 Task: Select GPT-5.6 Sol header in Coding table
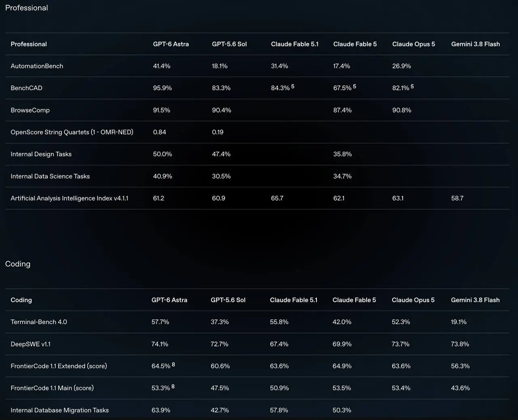pyautogui.click(x=228, y=300)
